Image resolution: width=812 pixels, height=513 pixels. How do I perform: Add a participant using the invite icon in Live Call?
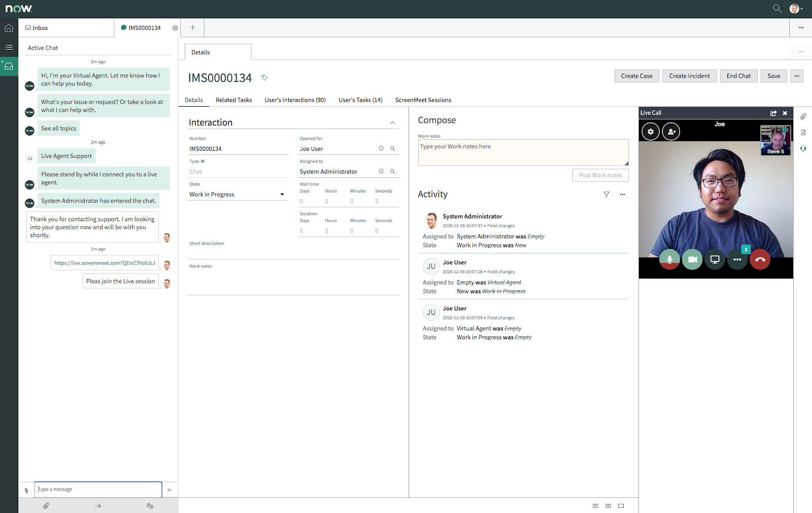pos(671,131)
